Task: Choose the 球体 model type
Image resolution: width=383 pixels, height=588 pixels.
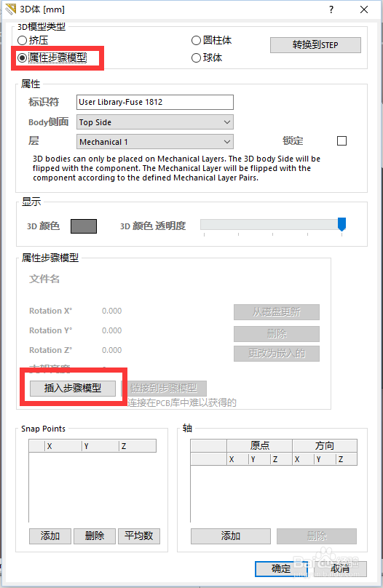Action: [196, 57]
